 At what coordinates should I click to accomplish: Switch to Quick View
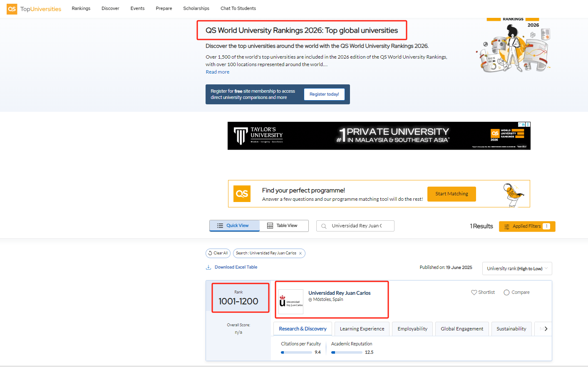[x=235, y=226]
